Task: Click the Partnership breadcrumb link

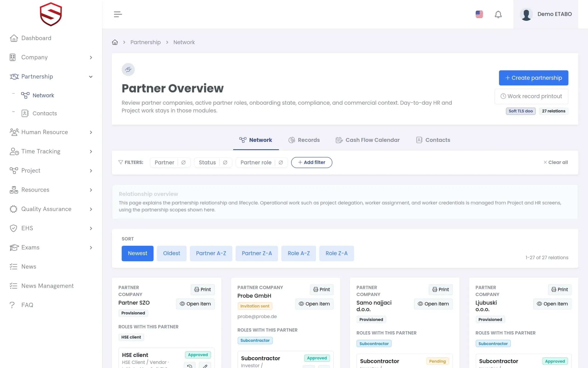Action: coord(146,42)
